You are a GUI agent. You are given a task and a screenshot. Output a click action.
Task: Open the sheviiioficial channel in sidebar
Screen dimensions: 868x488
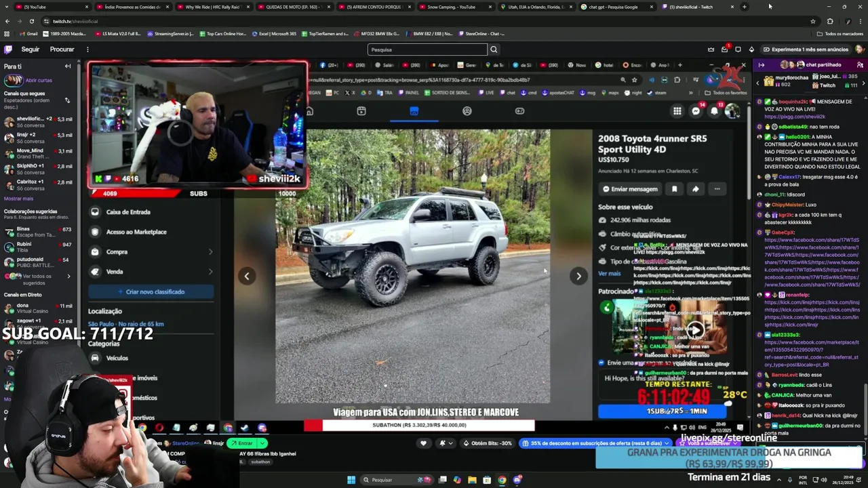pos(39,122)
